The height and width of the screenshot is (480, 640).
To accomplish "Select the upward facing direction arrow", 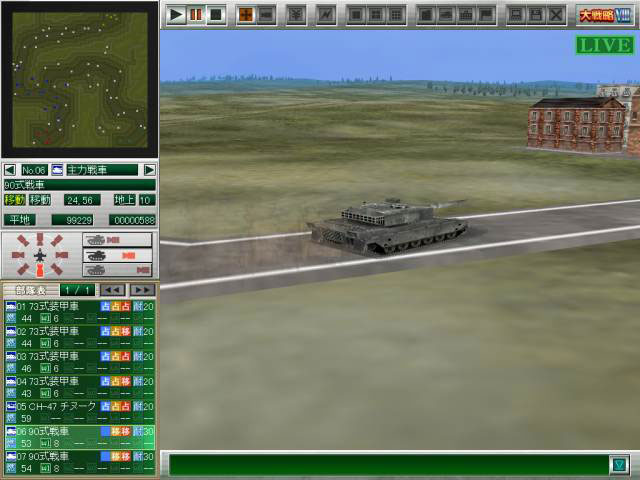I will 40,239.
